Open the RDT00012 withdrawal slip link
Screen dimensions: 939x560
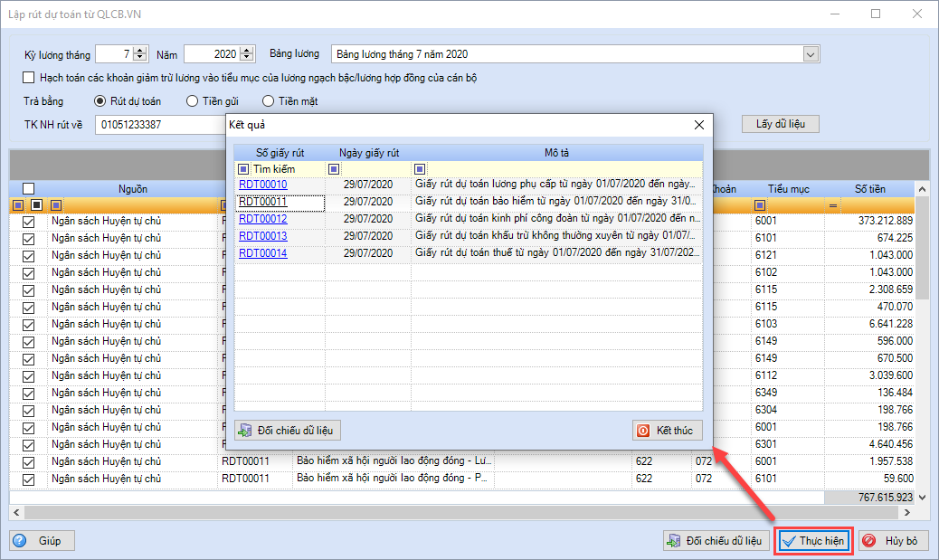click(263, 219)
